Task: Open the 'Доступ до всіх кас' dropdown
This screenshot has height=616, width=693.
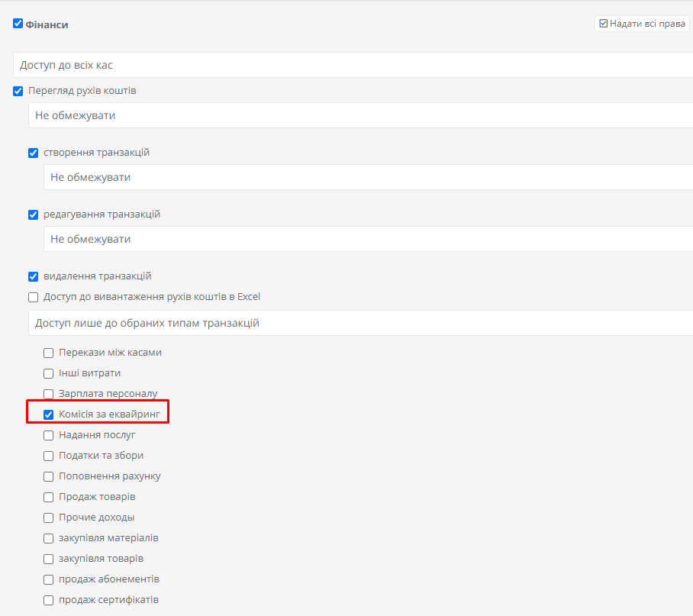Action: tap(353, 65)
